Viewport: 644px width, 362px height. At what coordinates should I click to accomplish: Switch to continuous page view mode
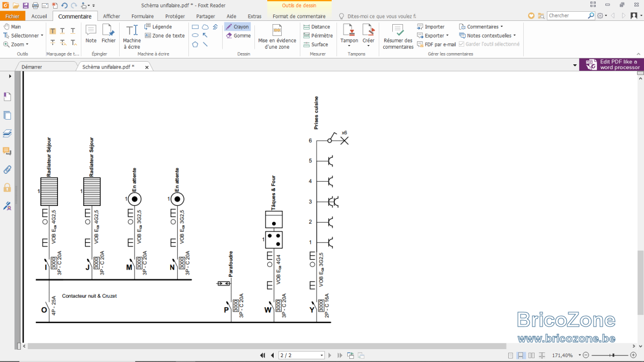[521, 356]
